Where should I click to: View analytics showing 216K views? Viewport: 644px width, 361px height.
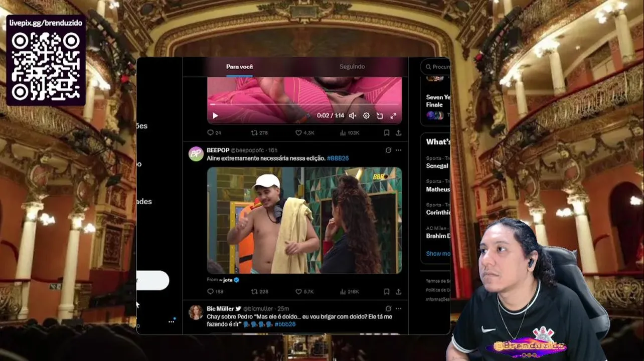(350, 292)
